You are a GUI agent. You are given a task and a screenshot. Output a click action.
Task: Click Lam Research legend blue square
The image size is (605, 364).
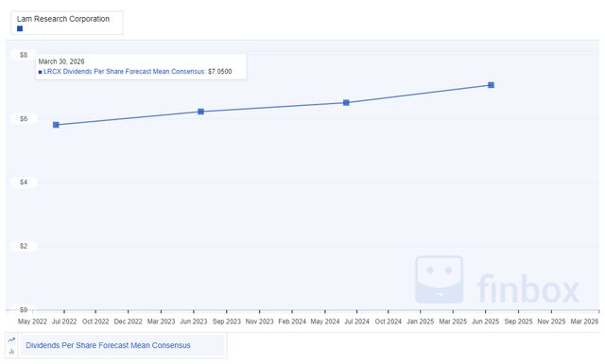coord(20,28)
